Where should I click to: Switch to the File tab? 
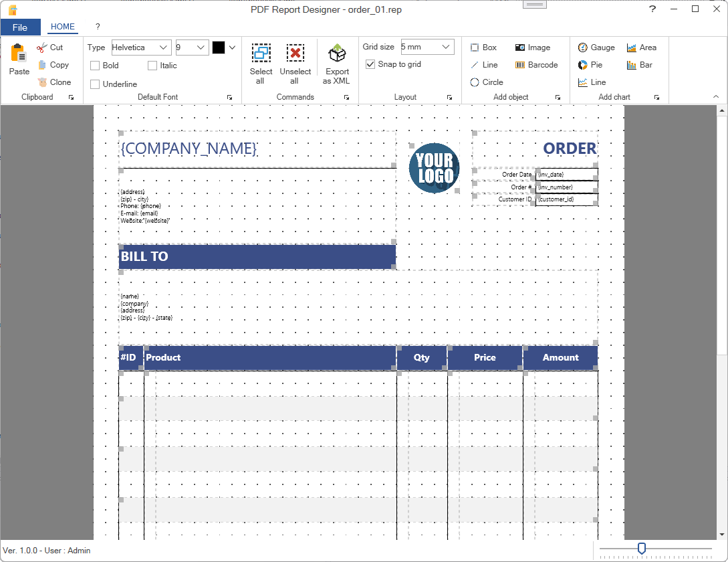[21, 27]
